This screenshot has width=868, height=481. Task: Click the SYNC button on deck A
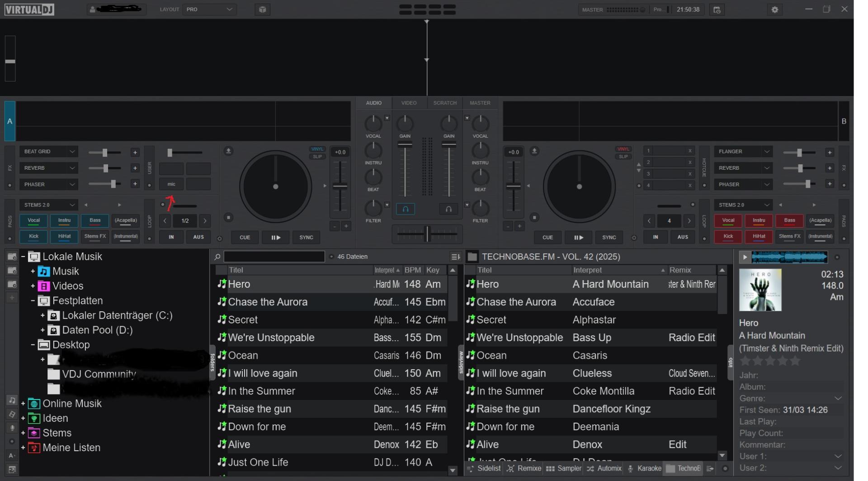(306, 237)
